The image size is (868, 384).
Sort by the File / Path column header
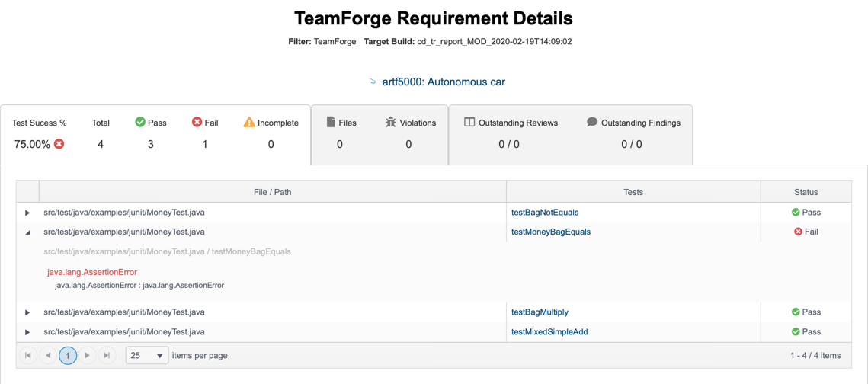(272, 192)
